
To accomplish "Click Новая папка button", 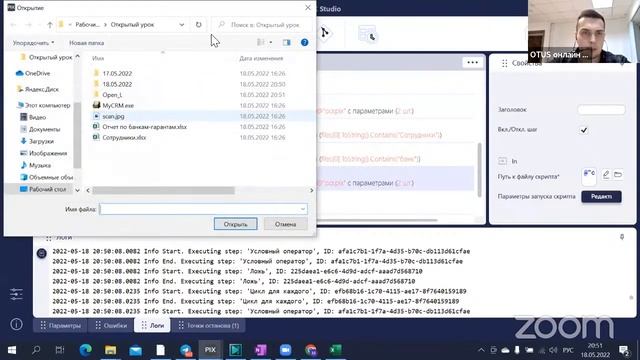I will pyautogui.click(x=87, y=43).
